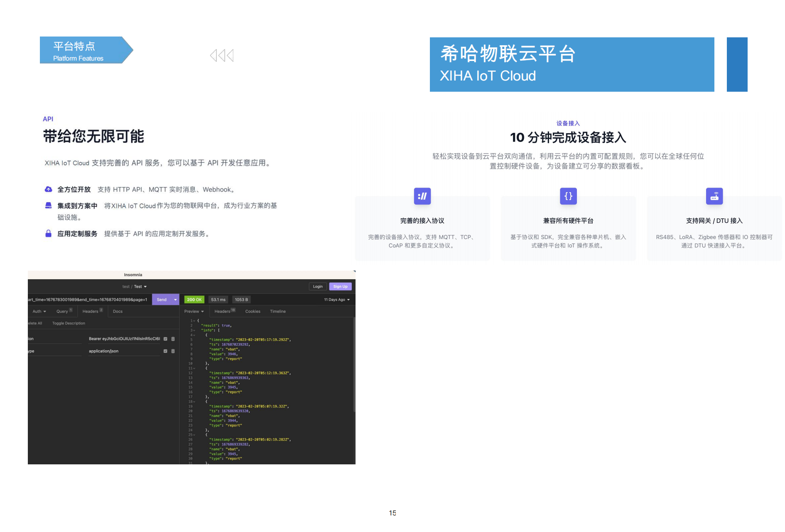Open the test / Test workspace dropdown

point(135,287)
